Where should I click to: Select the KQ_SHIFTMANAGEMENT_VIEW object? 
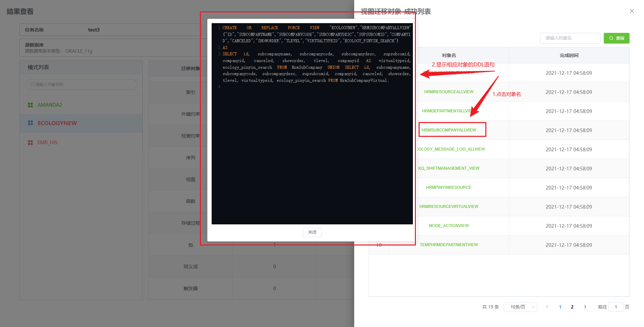[x=449, y=168]
